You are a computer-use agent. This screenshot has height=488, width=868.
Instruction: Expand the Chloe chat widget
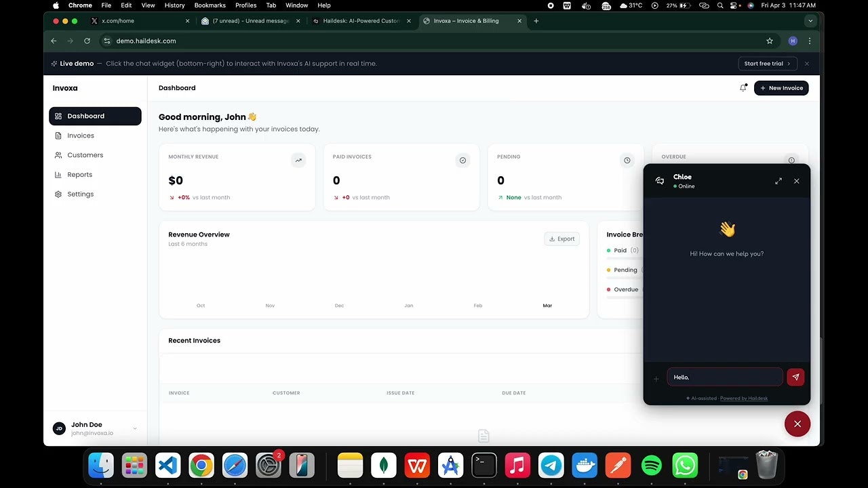click(x=778, y=181)
